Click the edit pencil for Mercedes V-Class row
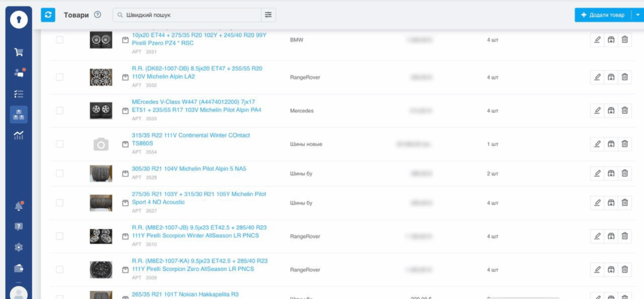Image resolution: width=644 pixels, height=299 pixels. point(597,110)
